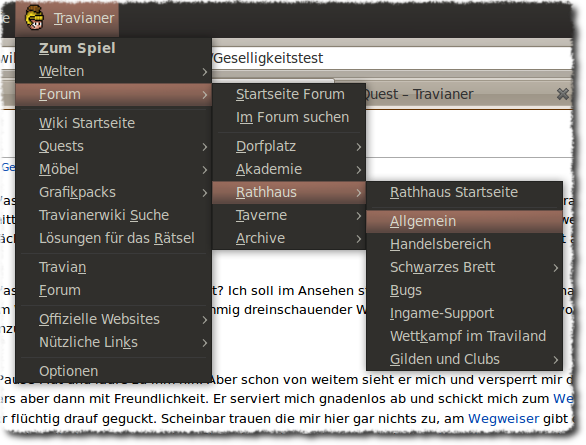Open Optionen menu entry
Image resolution: width=586 pixels, height=445 pixels.
click(114, 371)
